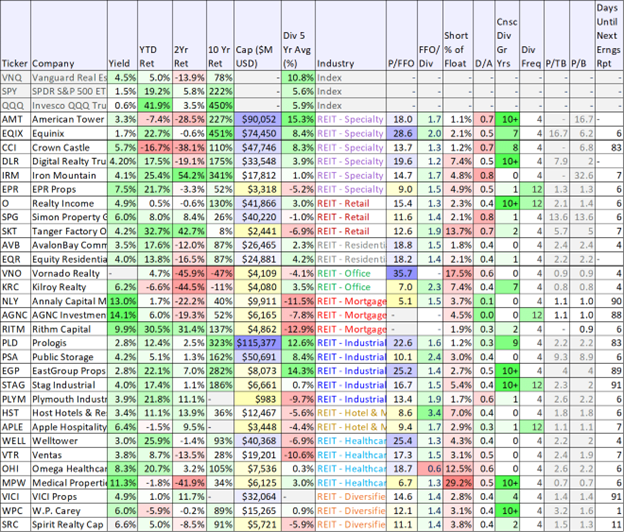Select the $115,377 market cap cell
Image resolution: width=624 pixels, height=532 pixels.
pyautogui.click(x=257, y=343)
